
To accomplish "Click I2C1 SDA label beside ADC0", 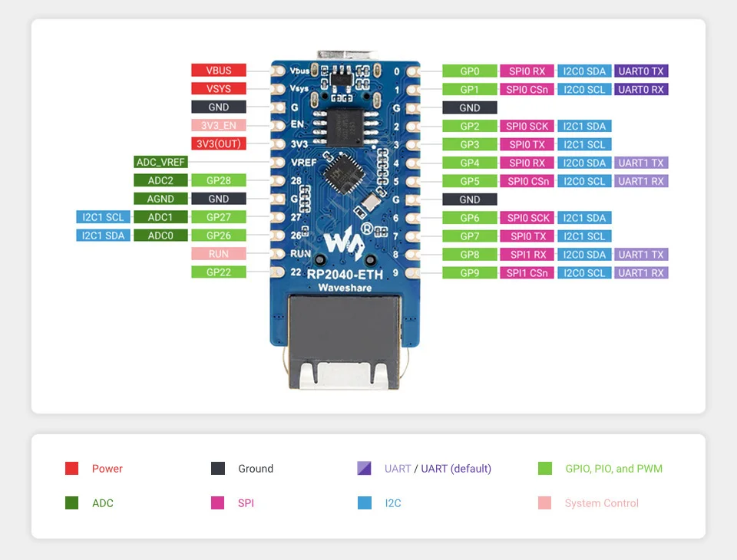I will click(x=103, y=236).
